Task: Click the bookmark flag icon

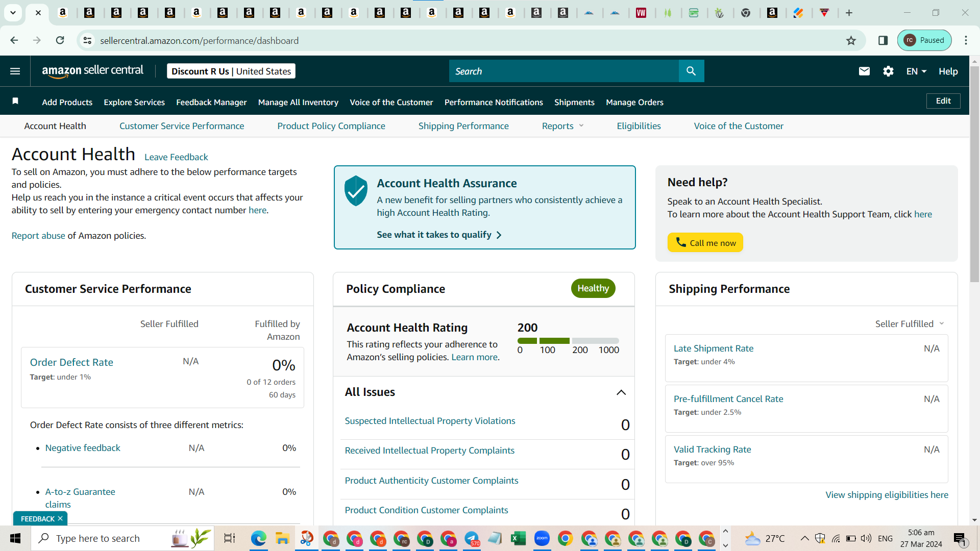Action: [x=15, y=102]
